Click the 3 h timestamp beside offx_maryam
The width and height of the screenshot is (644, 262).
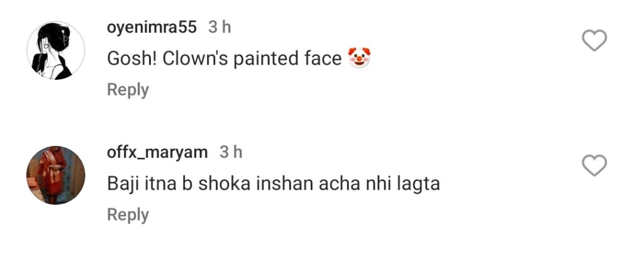tap(231, 152)
